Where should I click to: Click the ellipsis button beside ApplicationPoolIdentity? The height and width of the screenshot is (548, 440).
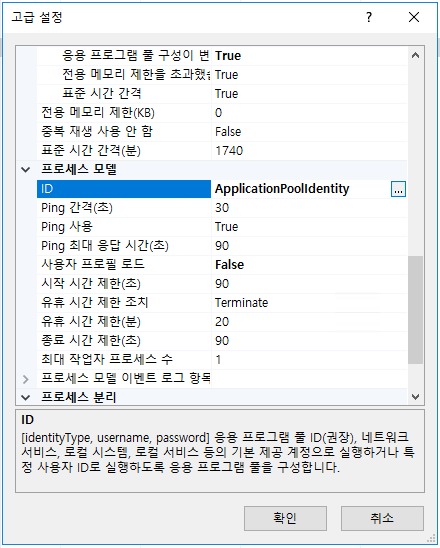coord(398,189)
